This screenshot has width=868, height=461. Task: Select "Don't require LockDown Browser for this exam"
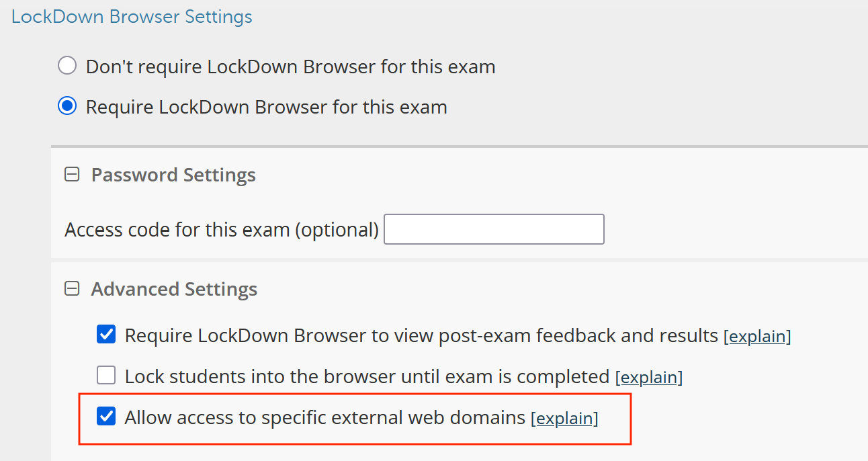click(x=67, y=65)
